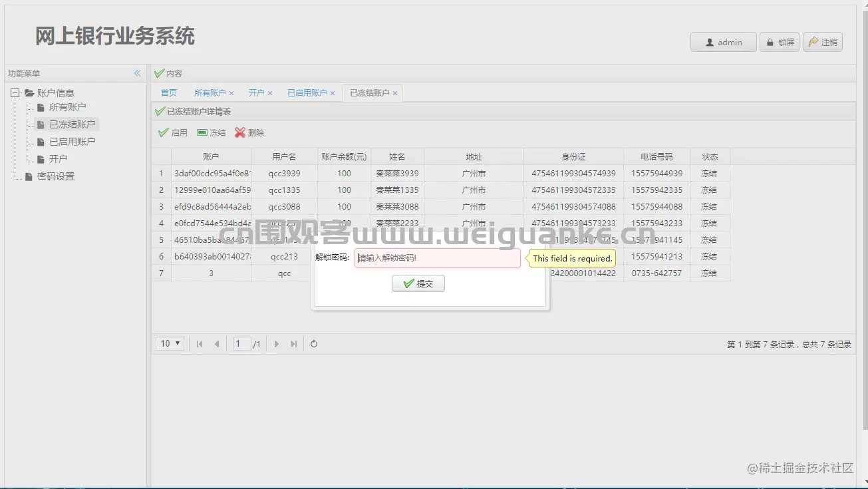Click the ID number 475461199304574939

(573, 173)
